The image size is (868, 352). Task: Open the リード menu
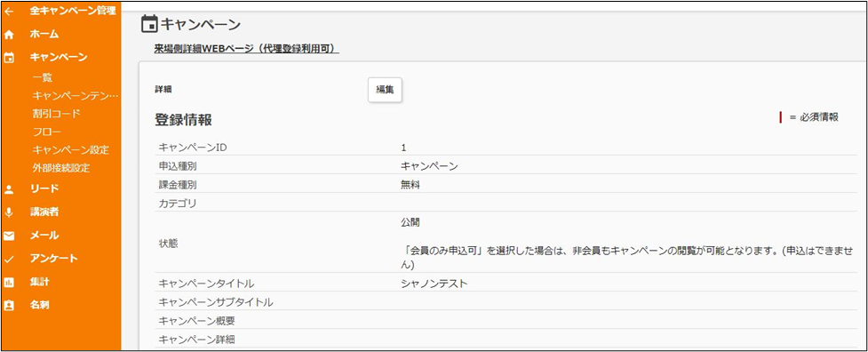(x=44, y=189)
